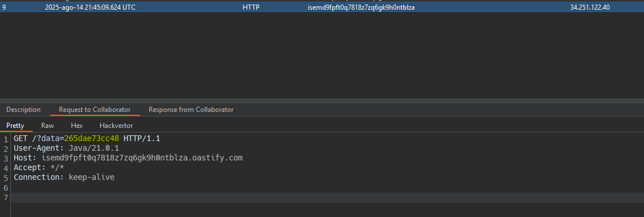Click the empty highlighted line 7

(327, 198)
